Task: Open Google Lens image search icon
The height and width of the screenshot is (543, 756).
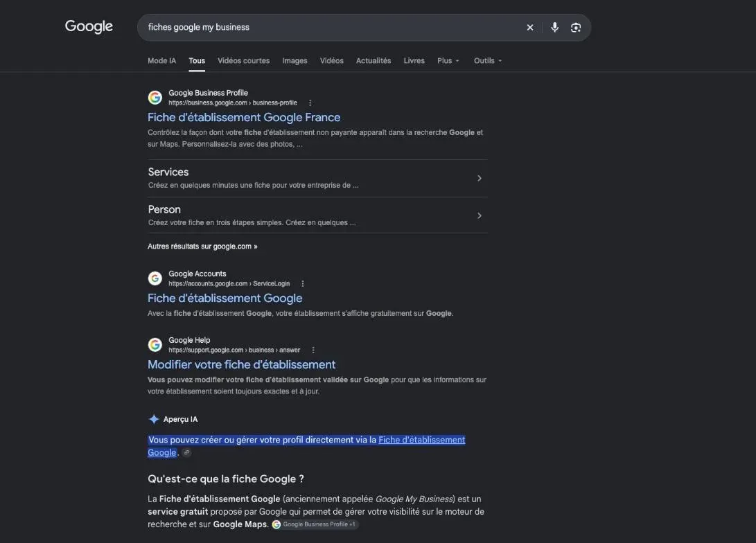Action: (576, 28)
